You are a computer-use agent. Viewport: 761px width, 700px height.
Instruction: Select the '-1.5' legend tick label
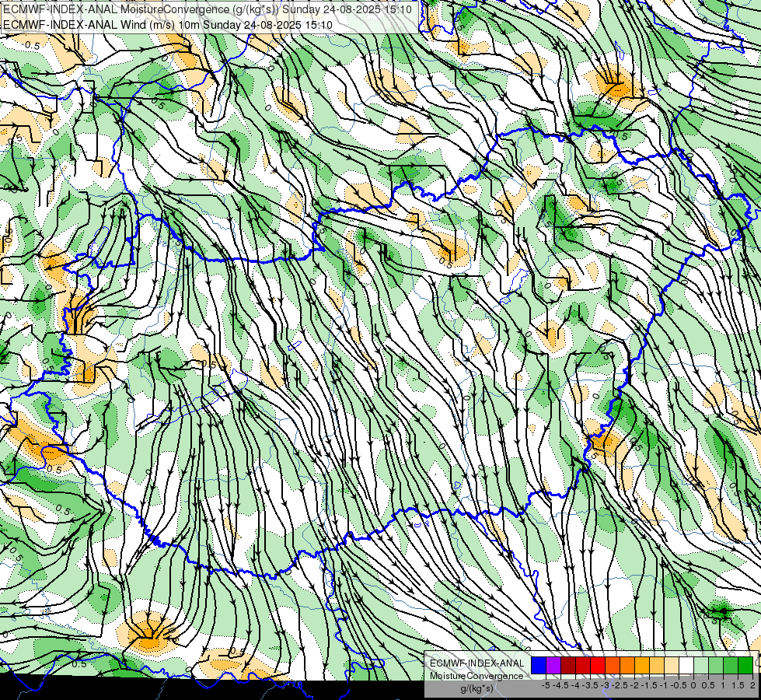649,685
